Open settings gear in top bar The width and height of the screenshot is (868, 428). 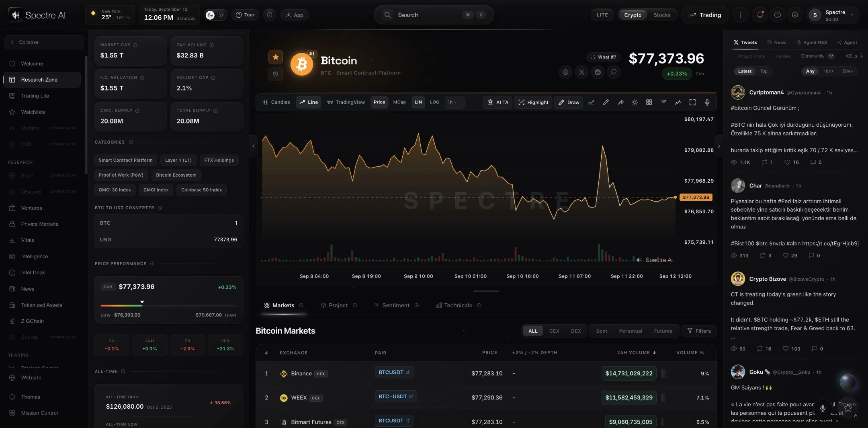[x=795, y=15]
